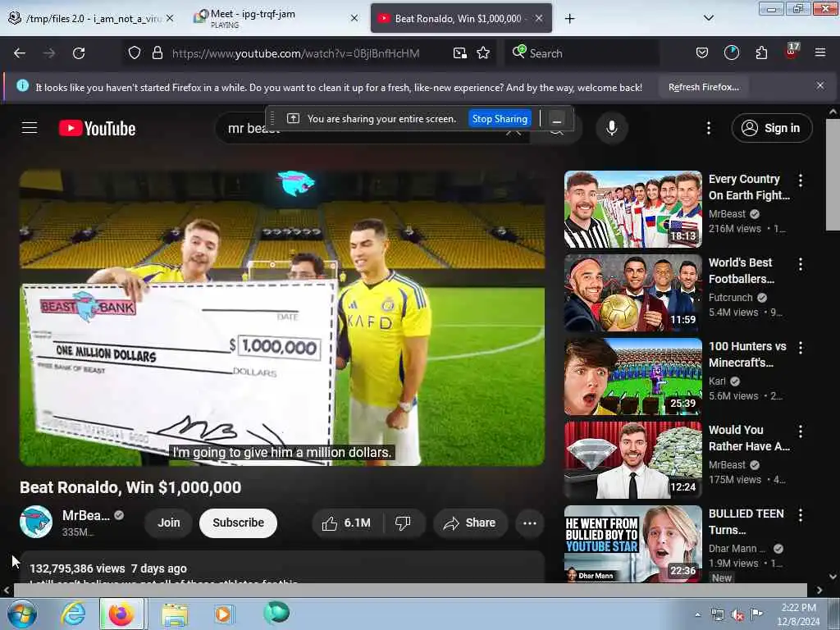Click the taskbar clock showing 2:22 PM
Image resolution: width=840 pixels, height=630 pixels.
[x=798, y=614]
